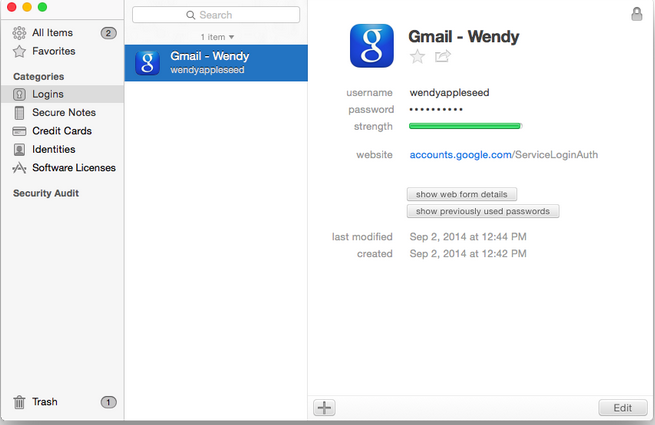The height and width of the screenshot is (425, 655).
Task: Click the Credit Cards card icon
Action: [19, 131]
